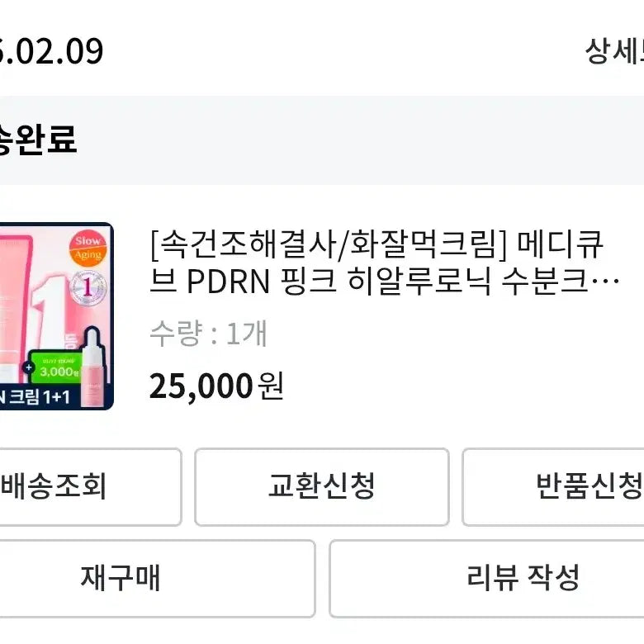Click the 25,000원 price text
The image size is (644, 644).
tap(216, 386)
